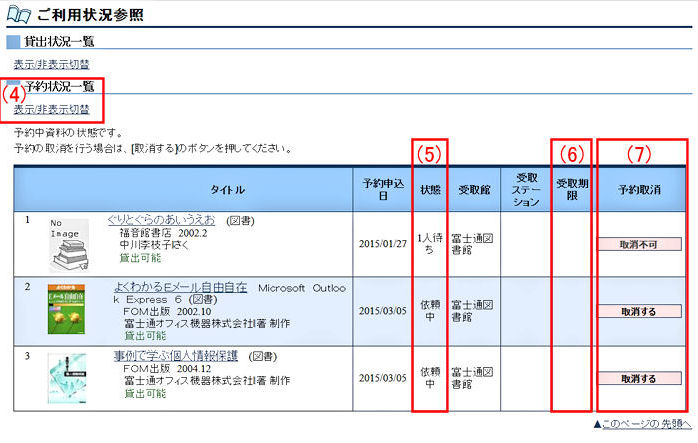This screenshot has height=443, width=698.
Task: Click the blue square icon beside 貸出状況一覧
Action: coord(13,42)
